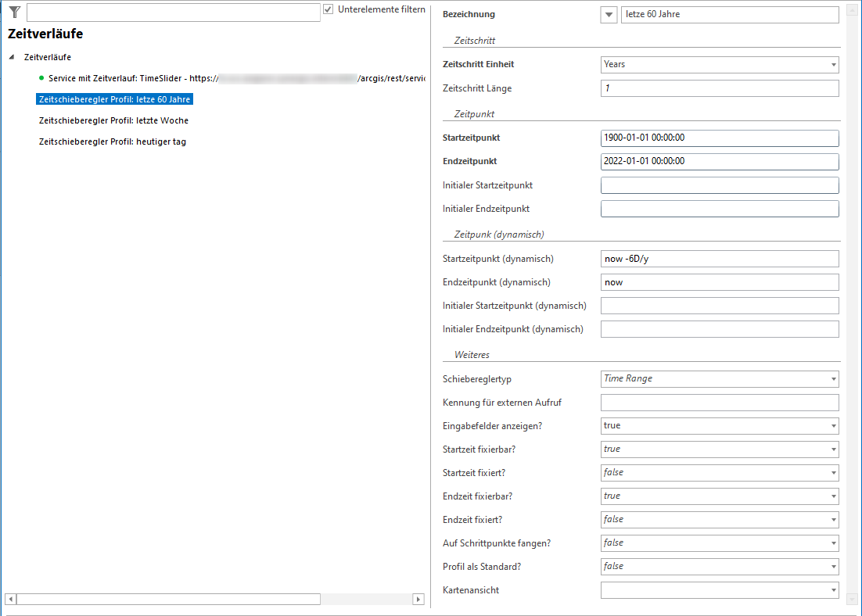Screen dimensions: 862x616
Task: Open the Eingabefelder anzeigen dropdown
Action: (x=833, y=426)
